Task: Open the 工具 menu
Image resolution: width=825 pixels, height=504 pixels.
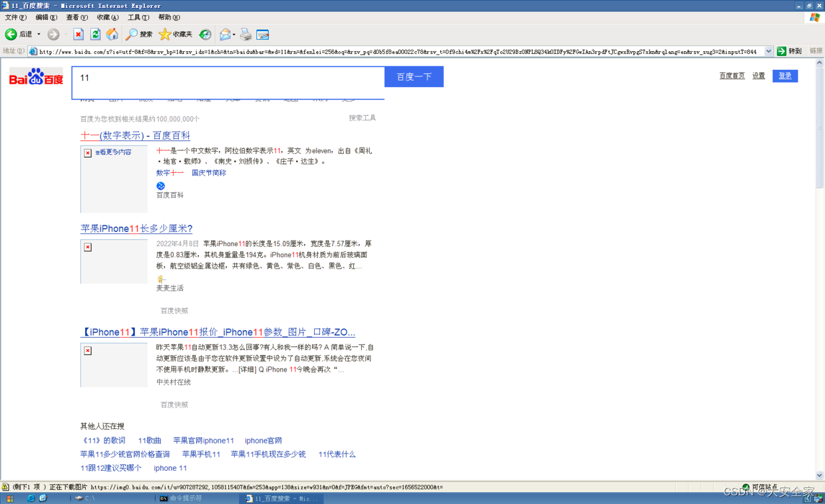Action: point(138,17)
